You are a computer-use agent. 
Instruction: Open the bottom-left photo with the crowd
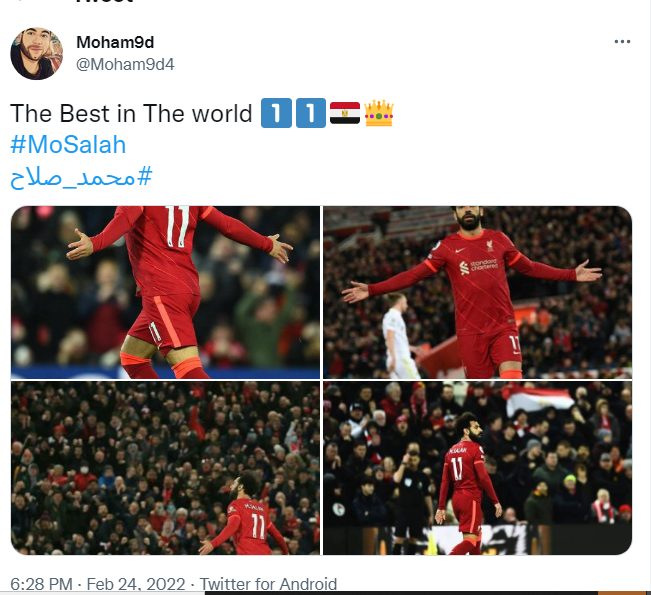[165, 468]
